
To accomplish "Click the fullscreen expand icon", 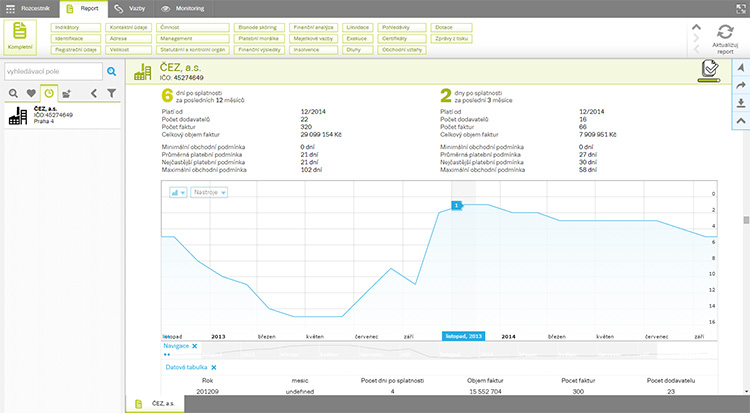I will [741, 8].
